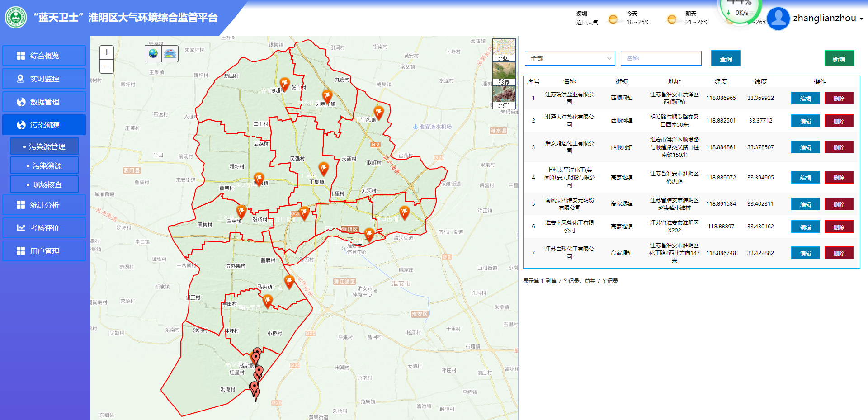Delete the 江苏瑞洪盐业有限公司 row
Screen dimensions: 868x420
pos(839,99)
